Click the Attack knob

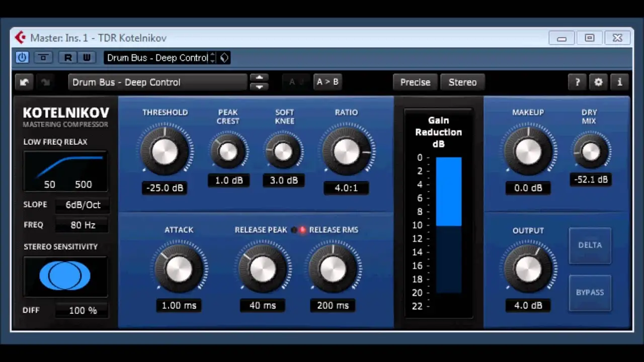click(179, 269)
